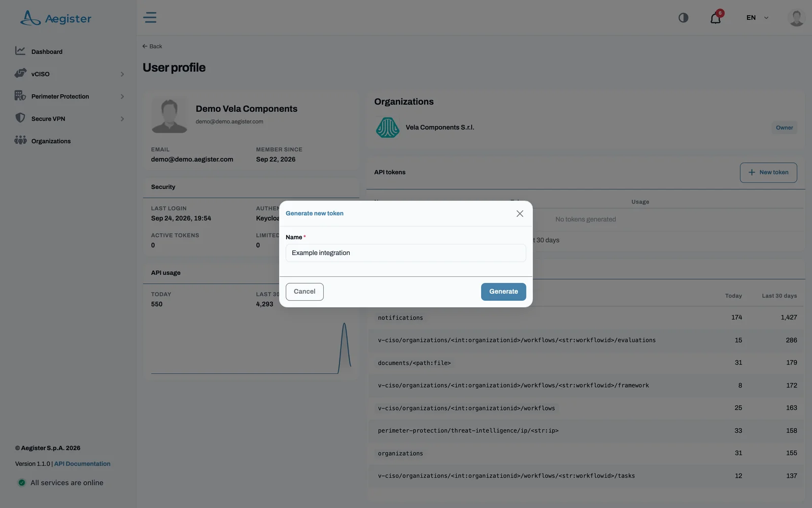812x508 pixels.
Task: Click the New token button
Action: coord(768,173)
